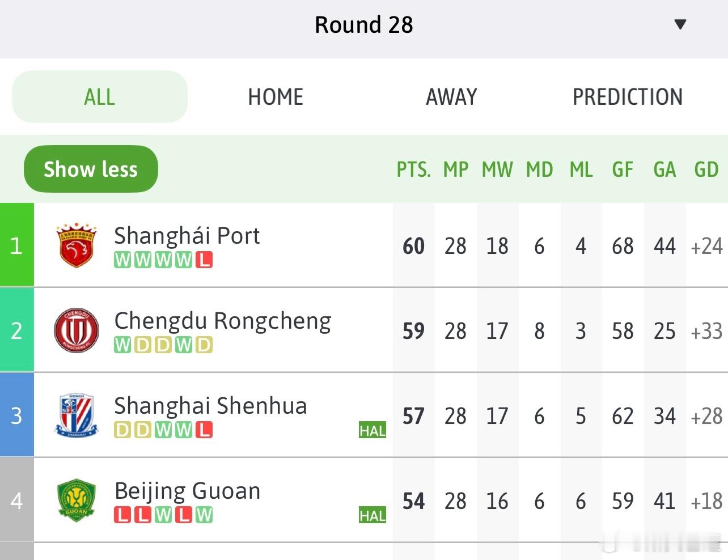Click Shanghai Port's red L form badge

pyautogui.click(x=204, y=260)
